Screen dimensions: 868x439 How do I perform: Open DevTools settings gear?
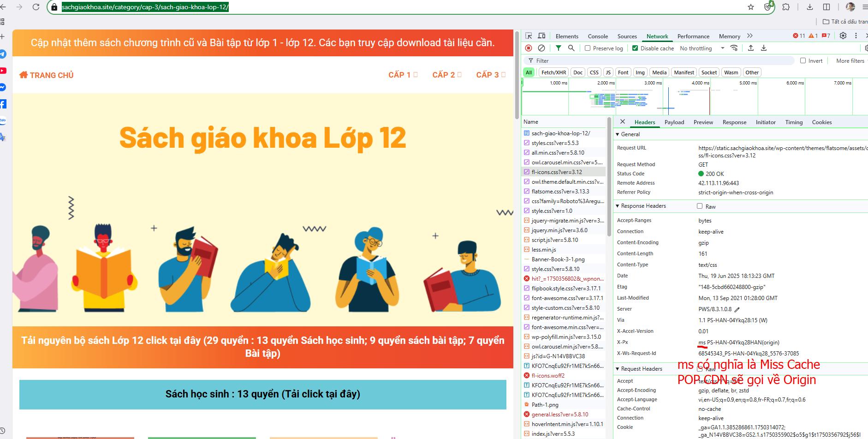point(843,36)
